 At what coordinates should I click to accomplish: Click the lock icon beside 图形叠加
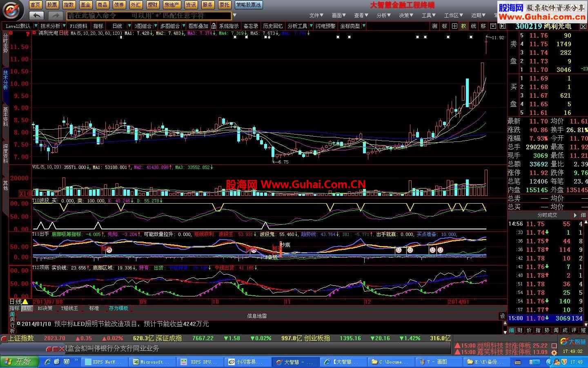pos(214,26)
